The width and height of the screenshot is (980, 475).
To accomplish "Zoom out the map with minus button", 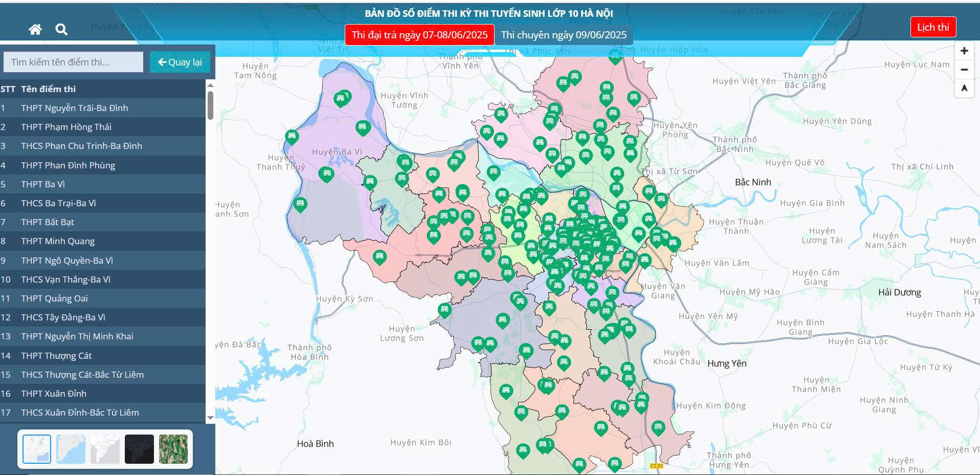I will point(964,70).
